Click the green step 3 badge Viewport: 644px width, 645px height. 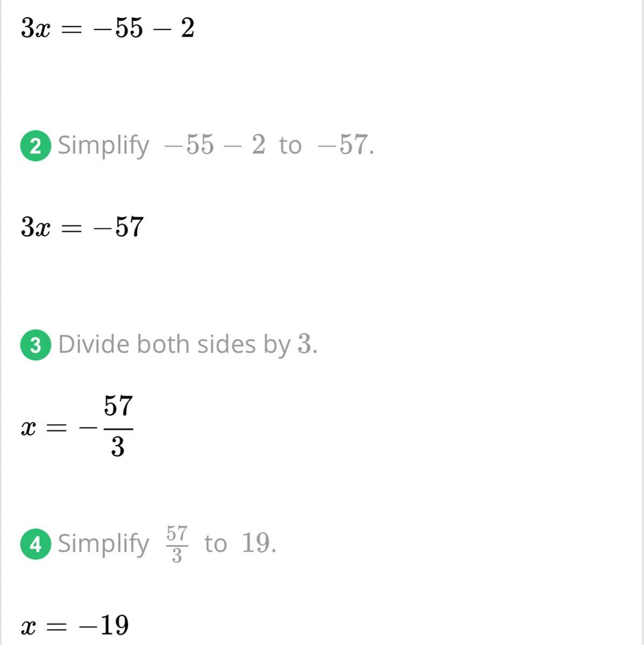(35, 345)
